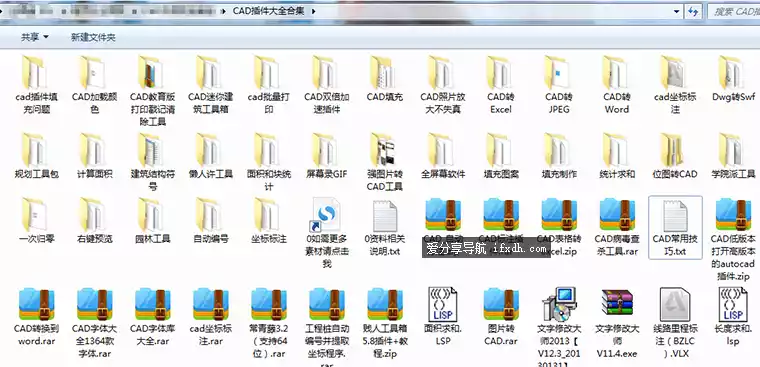The height and width of the screenshot is (367, 760).
Task: Open the 计算面积 folder
Action: 95,156
